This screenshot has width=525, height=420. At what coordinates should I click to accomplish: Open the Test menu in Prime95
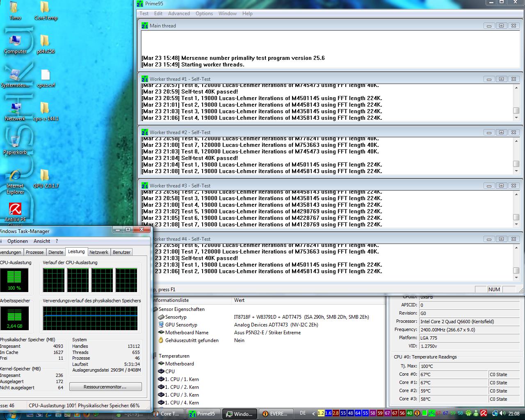click(x=144, y=14)
